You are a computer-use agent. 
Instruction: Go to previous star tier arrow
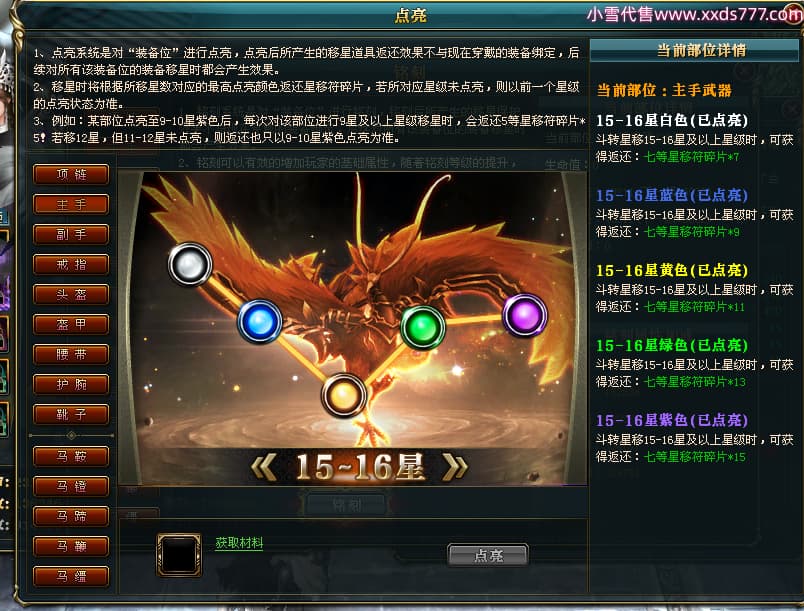[x=264, y=467]
